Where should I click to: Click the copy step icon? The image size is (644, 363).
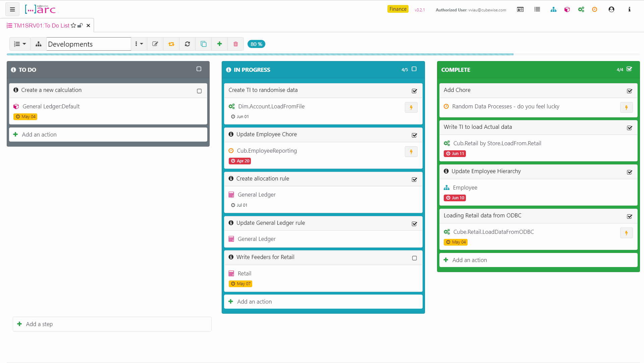tap(203, 44)
